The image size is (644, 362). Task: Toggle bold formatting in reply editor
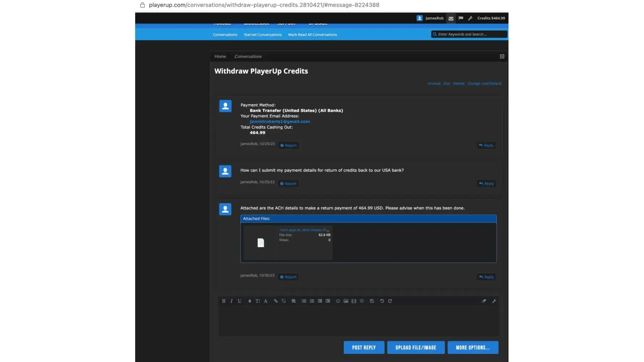223,301
